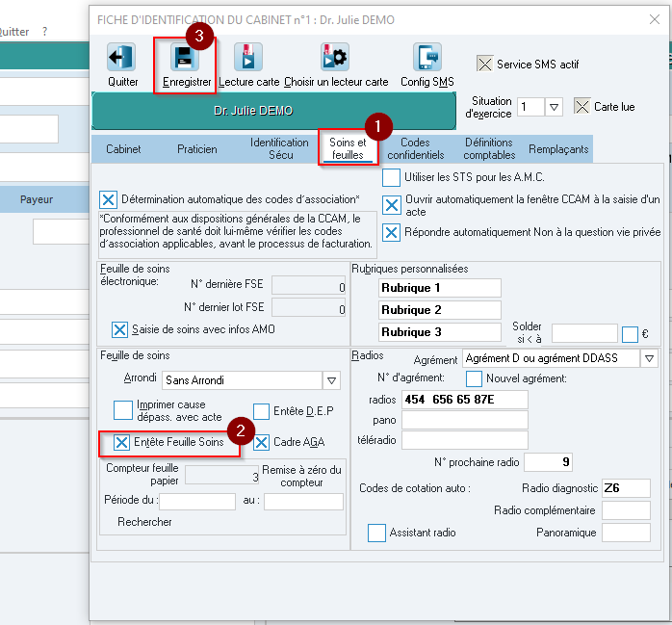This screenshot has height=625, width=672.
Task: Toggle the Carte lue checkbox
Action: click(x=582, y=106)
